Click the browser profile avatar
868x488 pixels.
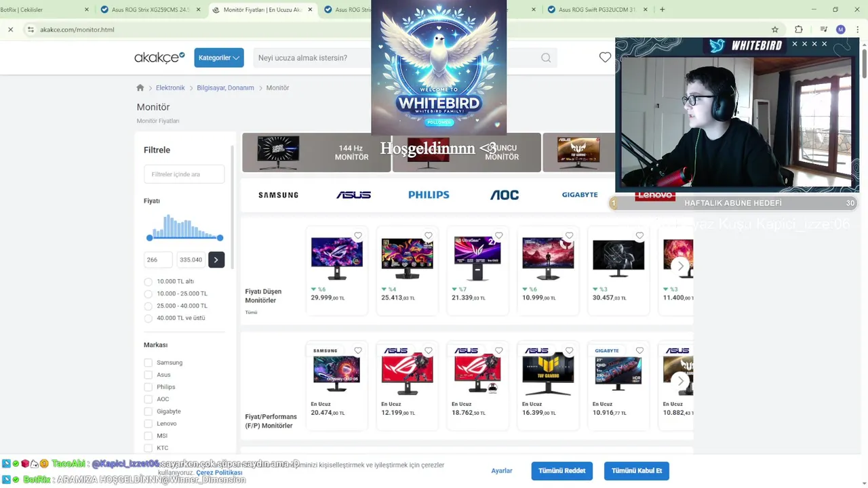pos(841,29)
